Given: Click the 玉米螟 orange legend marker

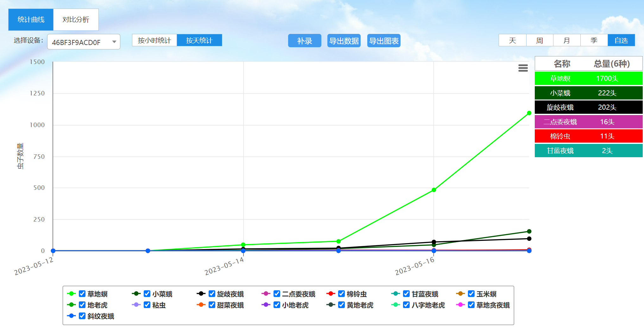Looking at the screenshot, I should coord(460,294).
